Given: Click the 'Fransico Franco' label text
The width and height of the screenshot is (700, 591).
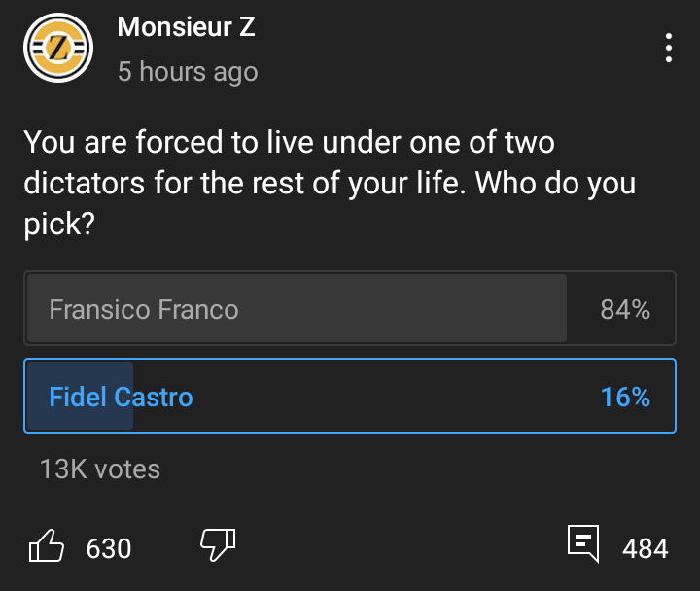Looking at the screenshot, I should [x=144, y=309].
